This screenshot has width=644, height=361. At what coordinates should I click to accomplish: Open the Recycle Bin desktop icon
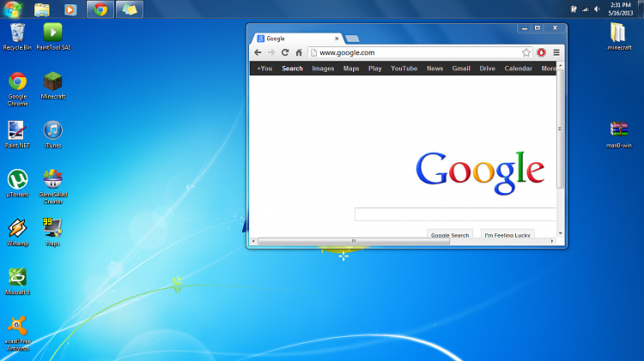point(17,37)
